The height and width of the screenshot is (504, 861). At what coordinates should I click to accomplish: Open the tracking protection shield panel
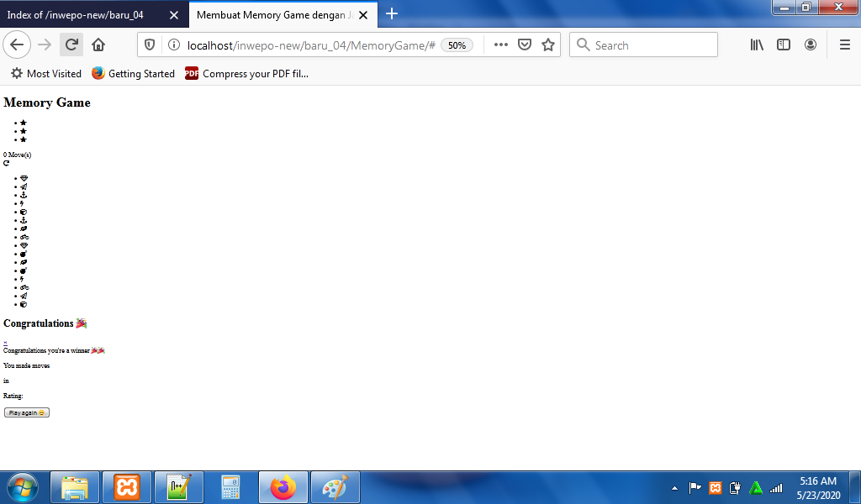pyautogui.click(x=151, y=45)
